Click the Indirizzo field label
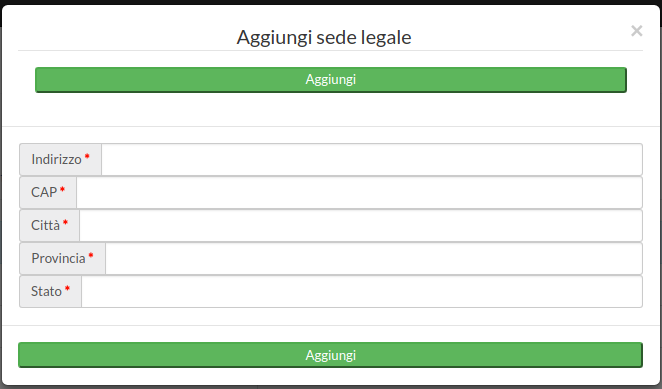Screen dimensions: 662x389 pos(56,159)
